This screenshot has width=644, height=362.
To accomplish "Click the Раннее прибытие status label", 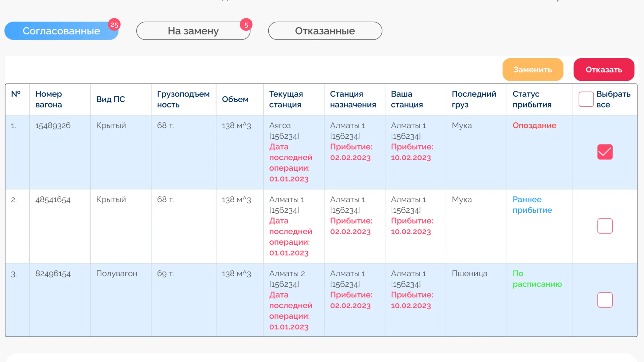I will [x=532, y=205].
